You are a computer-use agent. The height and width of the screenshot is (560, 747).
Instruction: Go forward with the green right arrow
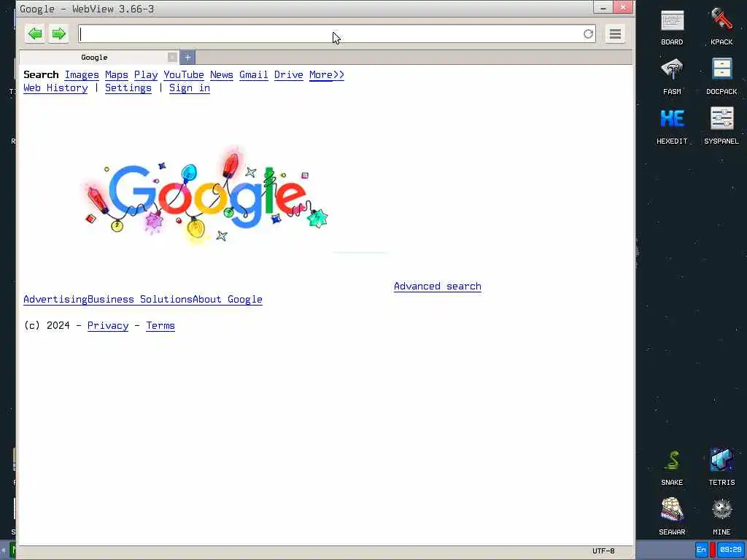click(x=58, y=34)
